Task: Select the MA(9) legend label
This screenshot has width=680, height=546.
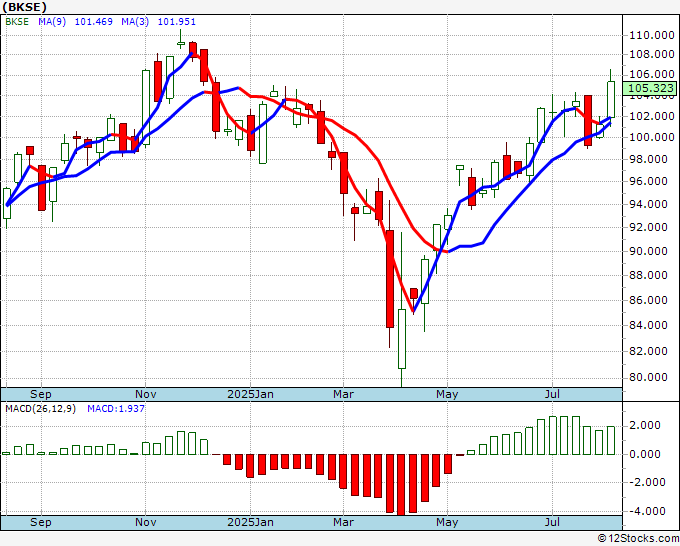Action: coord(52,22)
